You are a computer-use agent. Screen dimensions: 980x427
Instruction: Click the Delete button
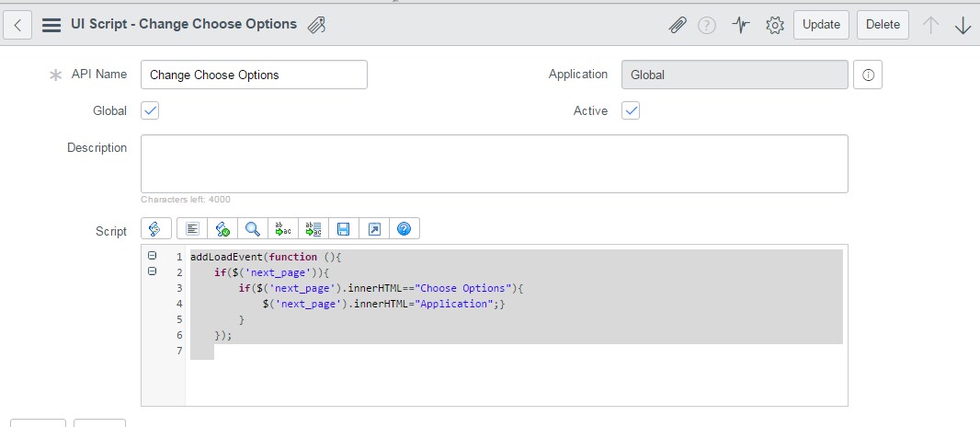click(x=883, y=25)
